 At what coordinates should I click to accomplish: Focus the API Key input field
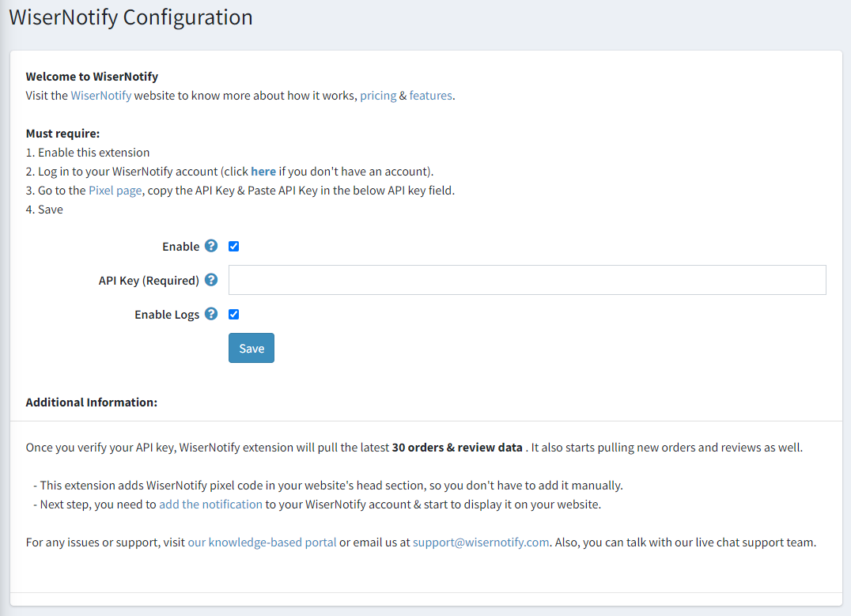point(527,280)
